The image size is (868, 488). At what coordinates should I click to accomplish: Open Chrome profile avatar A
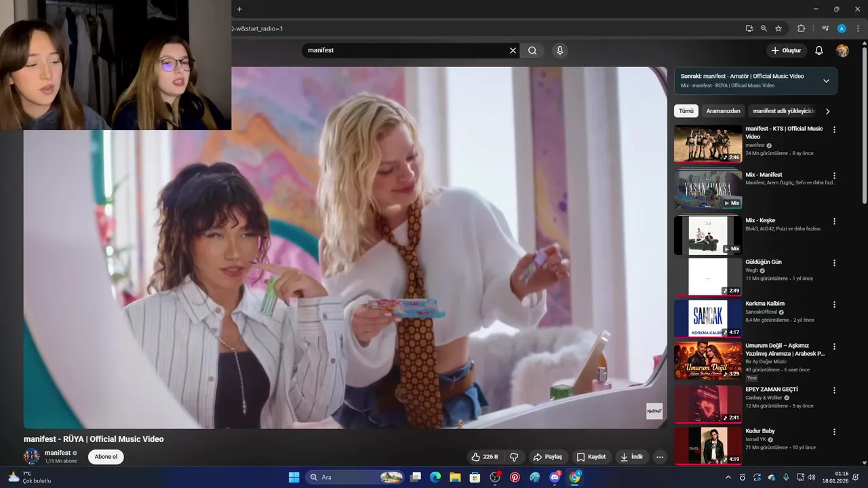point(842,28)
